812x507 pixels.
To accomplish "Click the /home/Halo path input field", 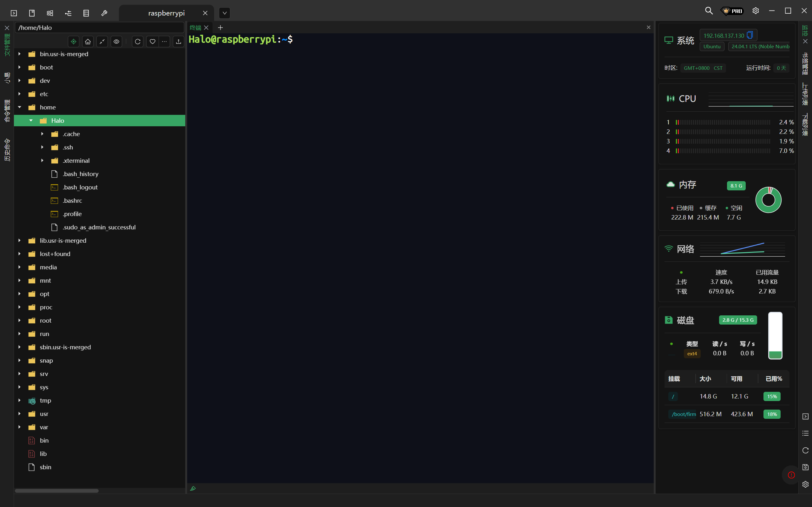I will tap(99, 28).
